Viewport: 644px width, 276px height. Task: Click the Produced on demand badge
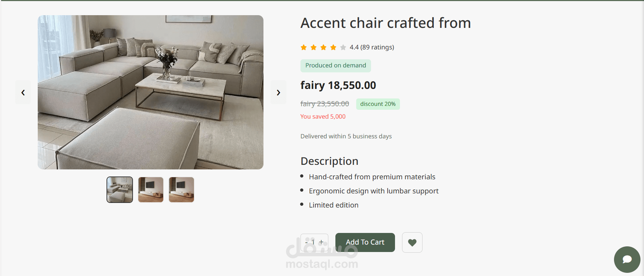pyautogui.click(x=335, y=66)
